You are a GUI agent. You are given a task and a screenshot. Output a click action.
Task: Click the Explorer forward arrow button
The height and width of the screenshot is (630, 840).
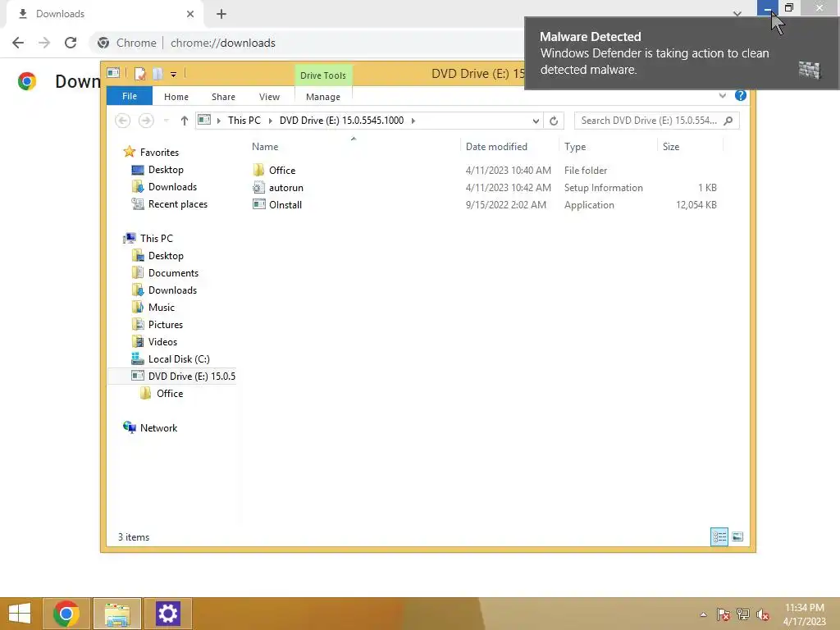(146, 121)
